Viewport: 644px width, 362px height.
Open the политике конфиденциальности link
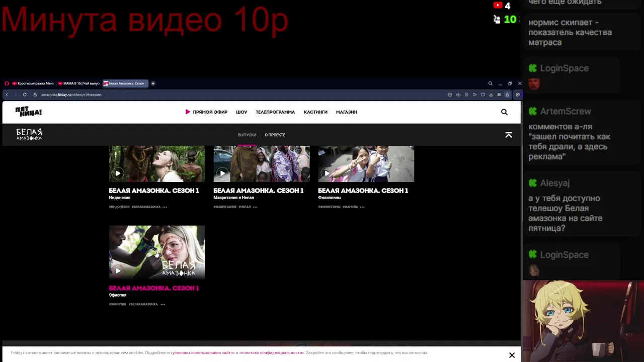[x=271, y=353]
